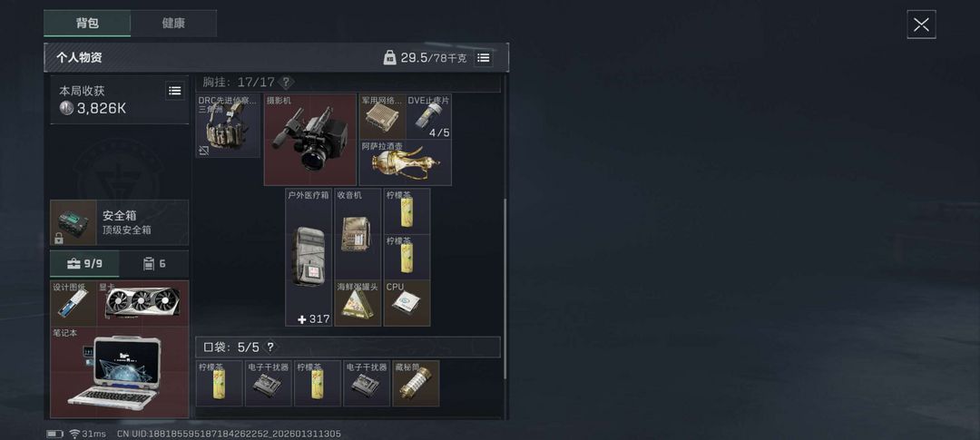Show help for 胸挂 capacity
980x440 pixels.
coord(286,82)
